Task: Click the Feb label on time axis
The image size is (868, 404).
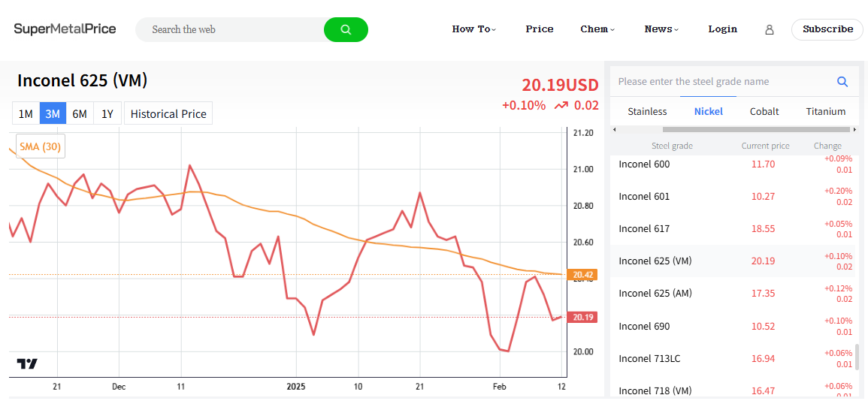Action: point(500,386)
